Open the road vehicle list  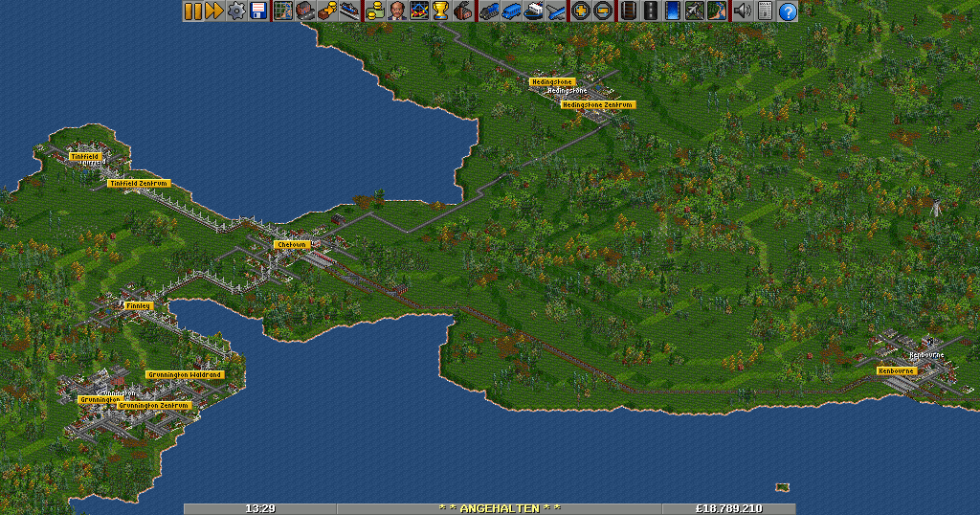pyautogui.click(x=512, y=11)
